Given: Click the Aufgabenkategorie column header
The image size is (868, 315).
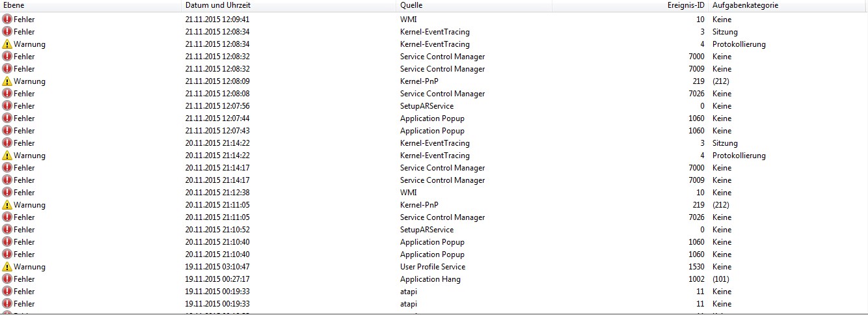Looking at the screenshot, I should 789,5.
